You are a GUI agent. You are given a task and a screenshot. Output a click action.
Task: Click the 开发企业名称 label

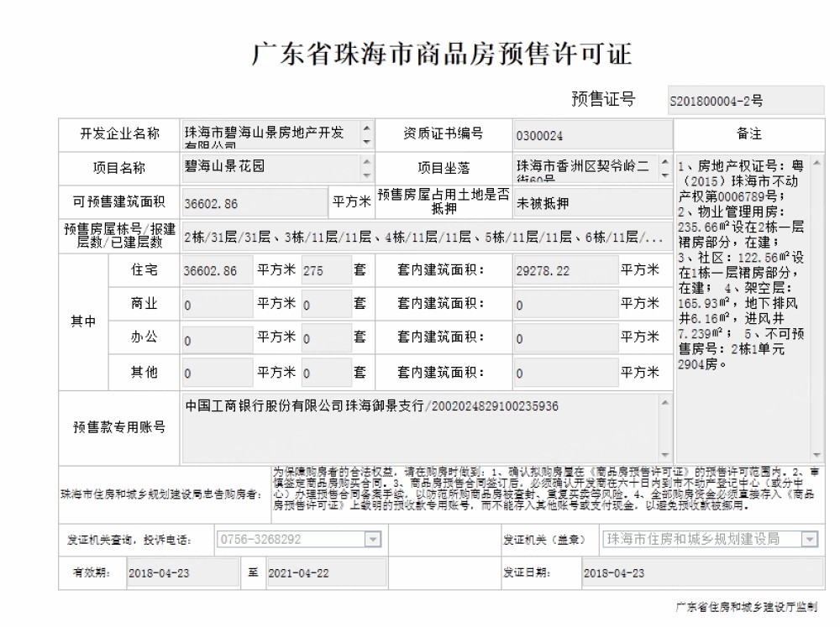pyautogui.click(x=119, y=133)
